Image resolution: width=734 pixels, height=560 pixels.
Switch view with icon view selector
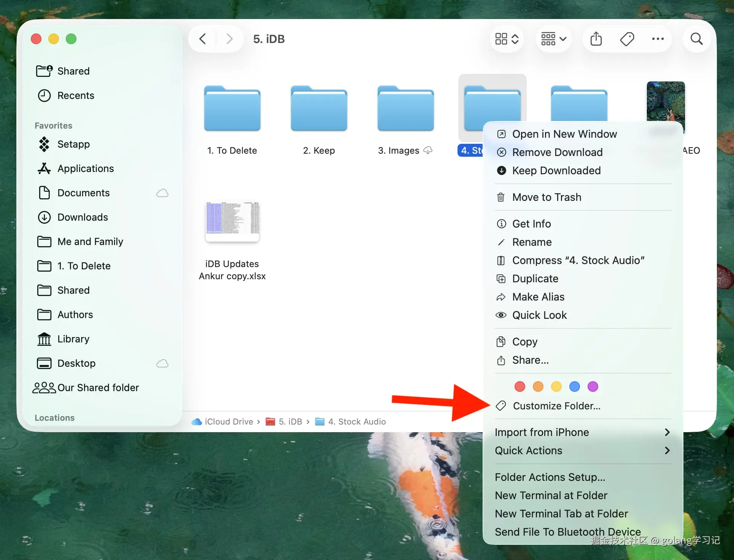[x=507, y=39]
